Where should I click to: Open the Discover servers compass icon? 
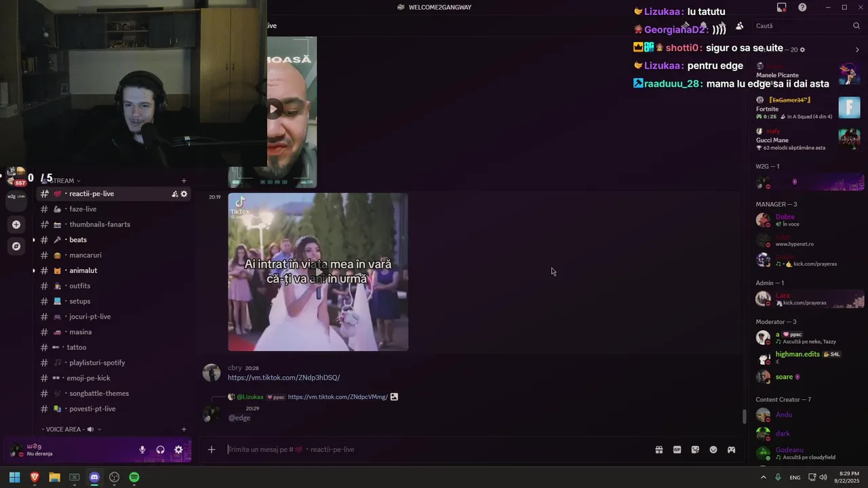point(16,246)
